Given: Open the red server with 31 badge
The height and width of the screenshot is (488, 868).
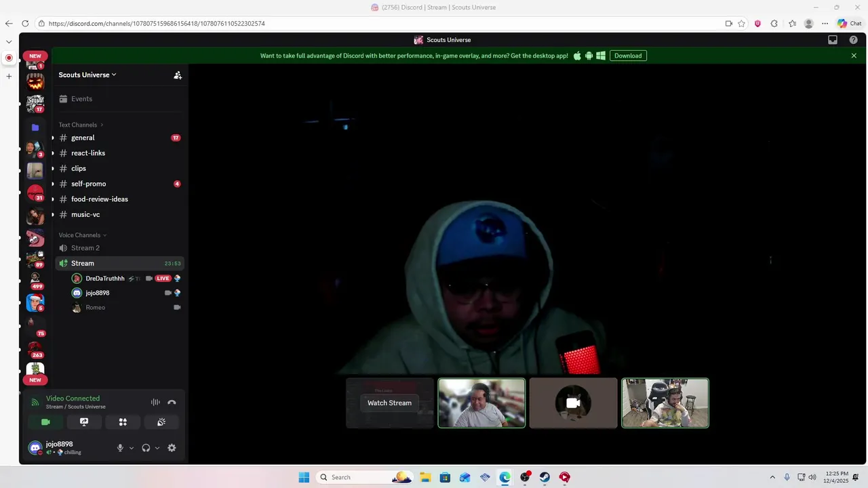Looking at the screenshot, I should (x=35, y=193).
